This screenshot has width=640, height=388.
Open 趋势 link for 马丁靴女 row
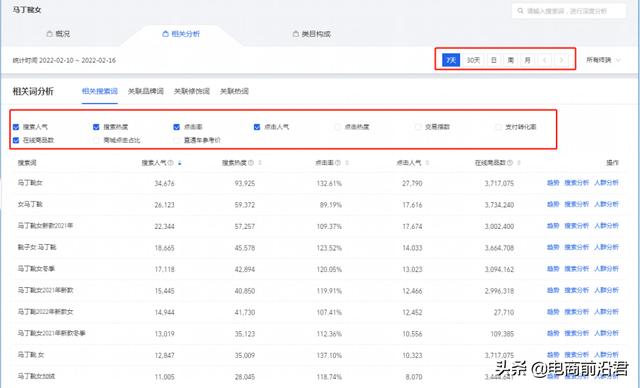553,183
